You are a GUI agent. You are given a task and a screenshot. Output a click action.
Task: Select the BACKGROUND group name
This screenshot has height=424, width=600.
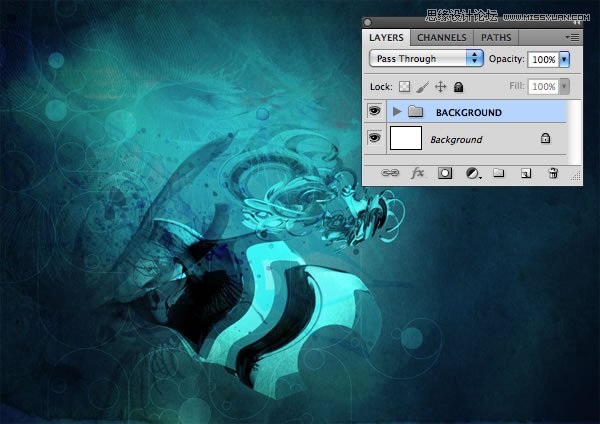[469, 113]
